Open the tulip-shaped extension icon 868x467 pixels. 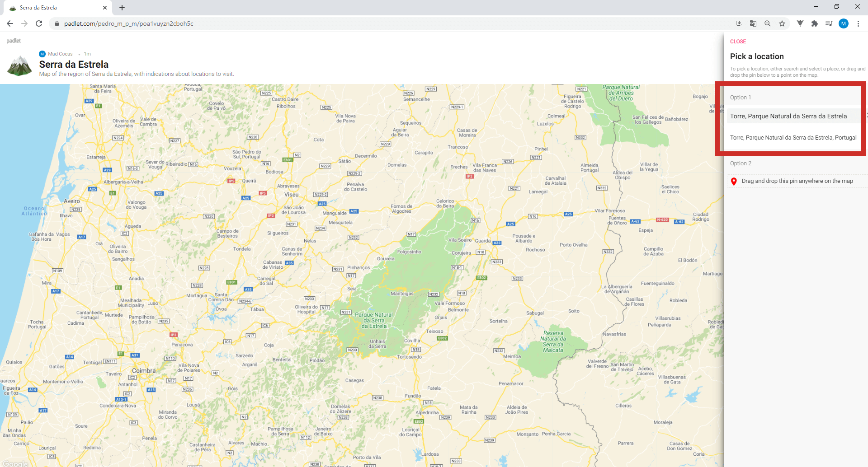(x=800, y=23)
